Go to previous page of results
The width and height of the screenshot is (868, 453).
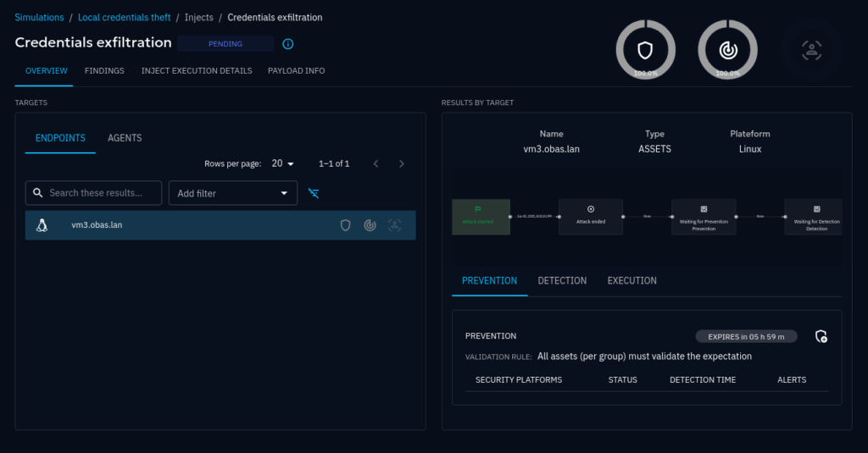pos(376,163)
